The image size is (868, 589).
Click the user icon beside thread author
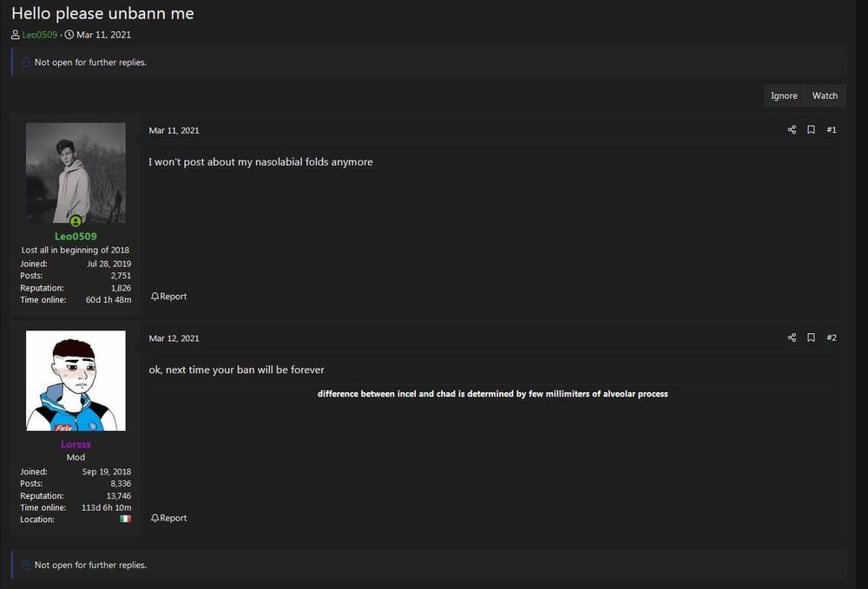tap(16, 35)
